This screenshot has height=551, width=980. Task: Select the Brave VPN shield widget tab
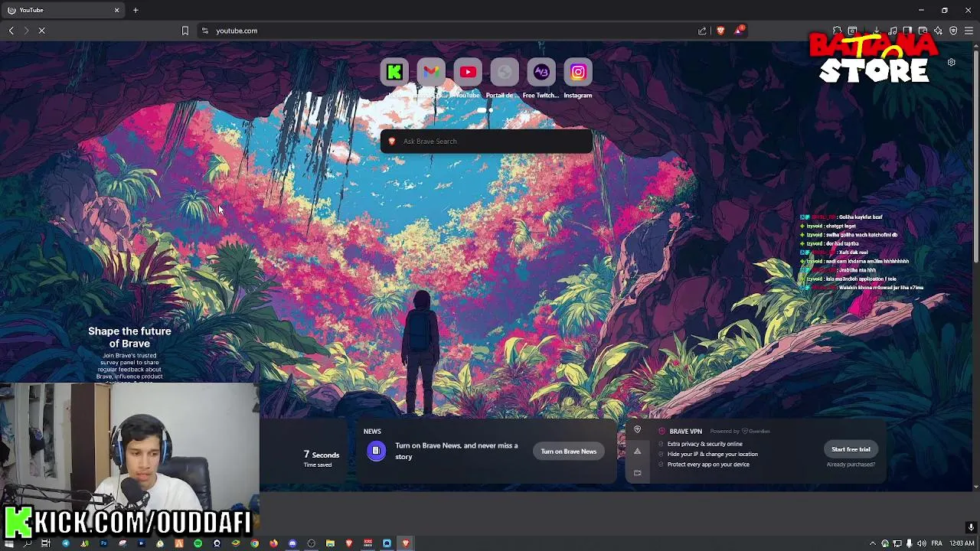(637, 430)
